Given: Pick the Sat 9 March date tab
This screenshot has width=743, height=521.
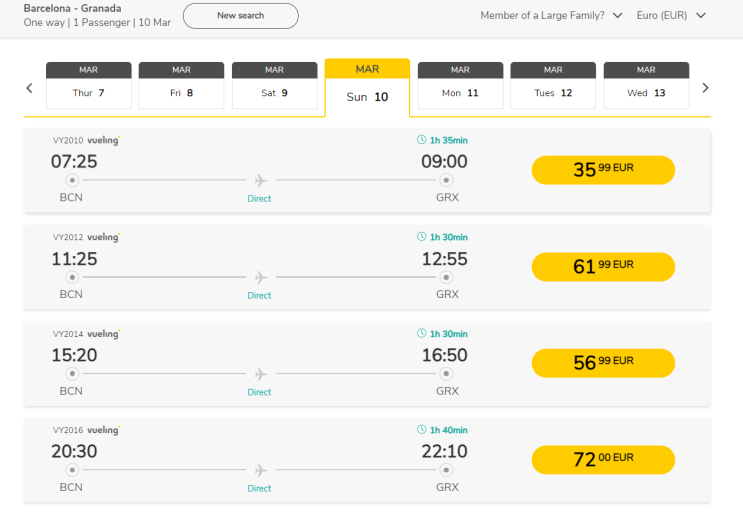Looking at the screenshot, I should pos(274,86).
